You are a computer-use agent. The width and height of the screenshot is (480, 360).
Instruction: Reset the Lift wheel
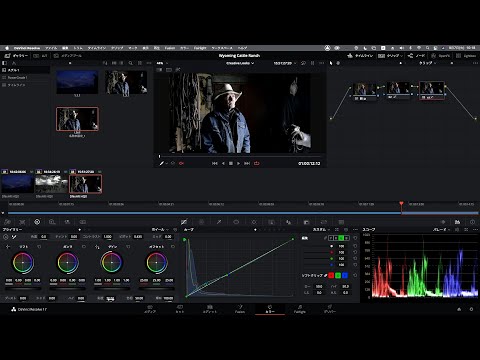click(x=39, y=247)
